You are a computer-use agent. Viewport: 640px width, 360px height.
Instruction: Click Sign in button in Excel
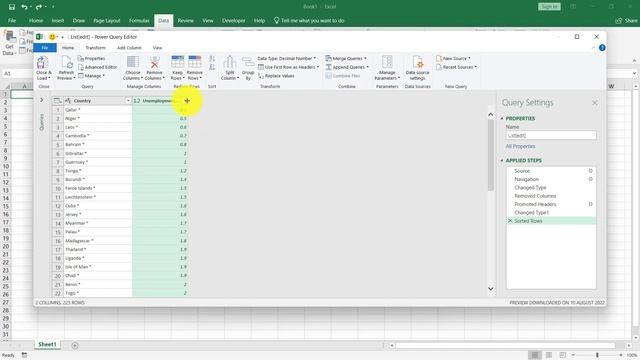pyautogui.click(x=549, y=7)
